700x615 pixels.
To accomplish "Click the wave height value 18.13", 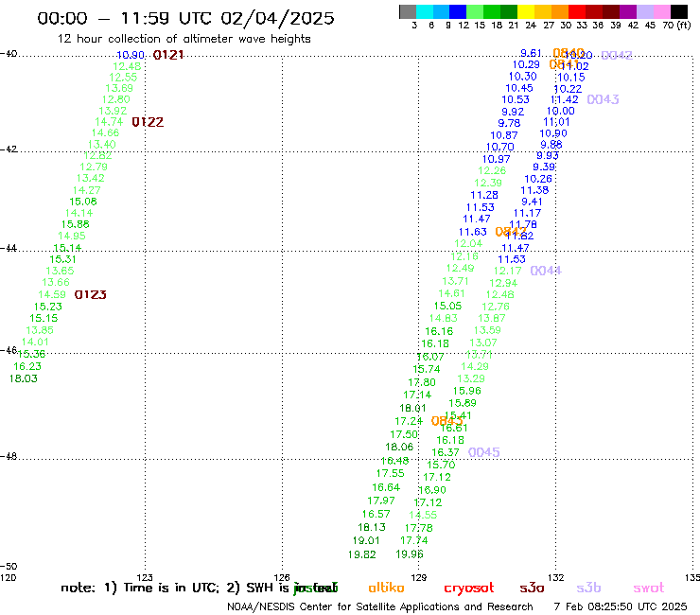I will tap(372, 527).
